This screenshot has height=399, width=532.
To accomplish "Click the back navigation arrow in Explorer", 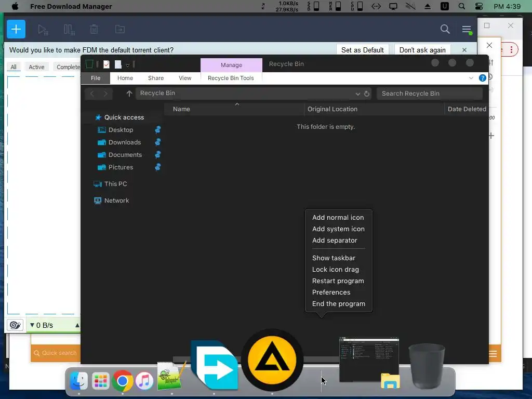I will point(92,94).
